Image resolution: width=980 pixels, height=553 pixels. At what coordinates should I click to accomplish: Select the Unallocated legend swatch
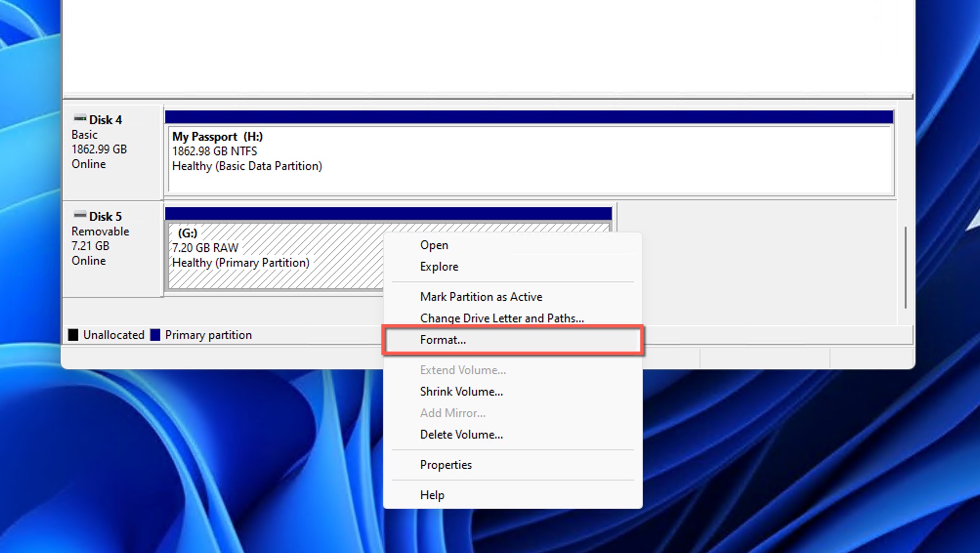[74, 335]
